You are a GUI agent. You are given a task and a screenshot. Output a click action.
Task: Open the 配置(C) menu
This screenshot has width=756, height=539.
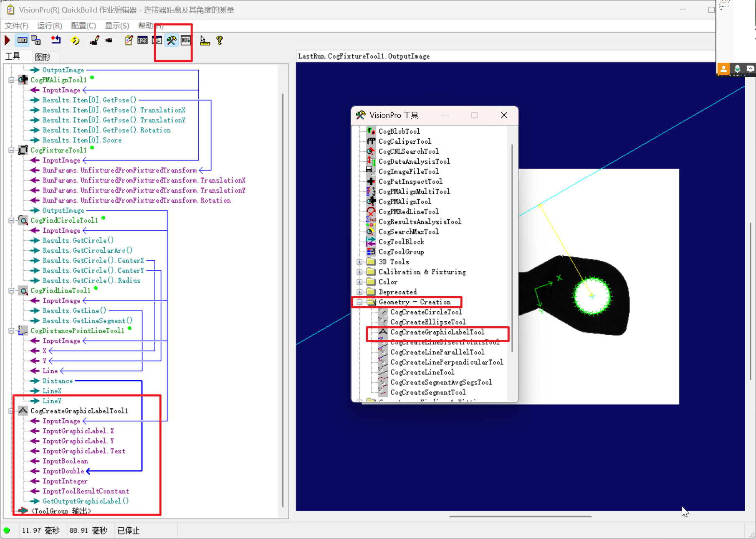pyautogui.click(x=83, y=26)
